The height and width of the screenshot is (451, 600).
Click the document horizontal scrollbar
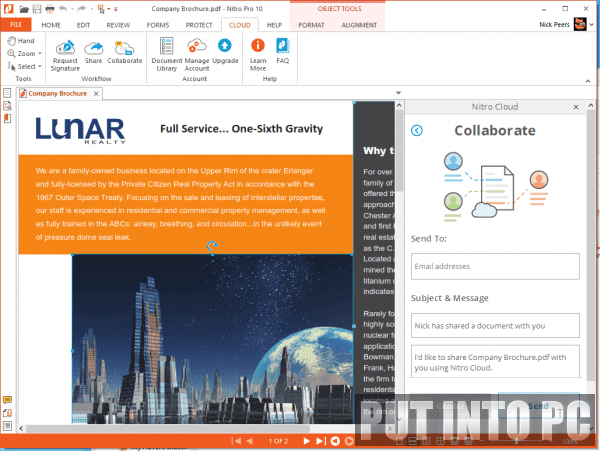(168, 428)
